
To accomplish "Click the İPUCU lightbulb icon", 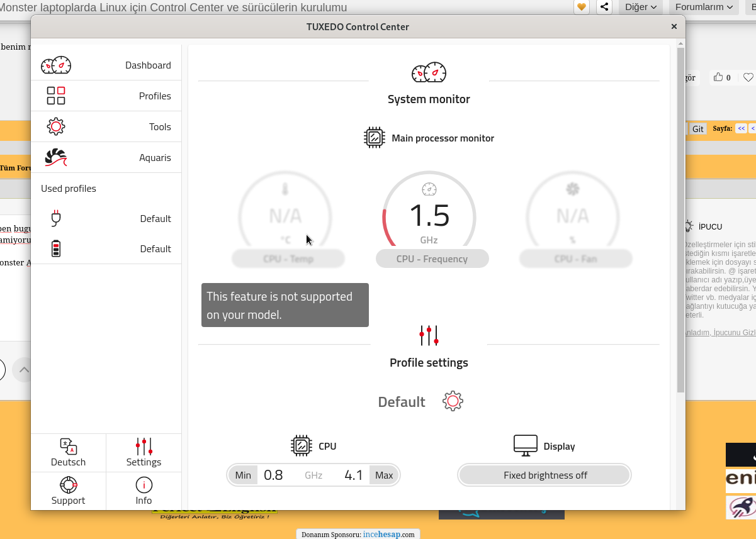I will point(689,226).
